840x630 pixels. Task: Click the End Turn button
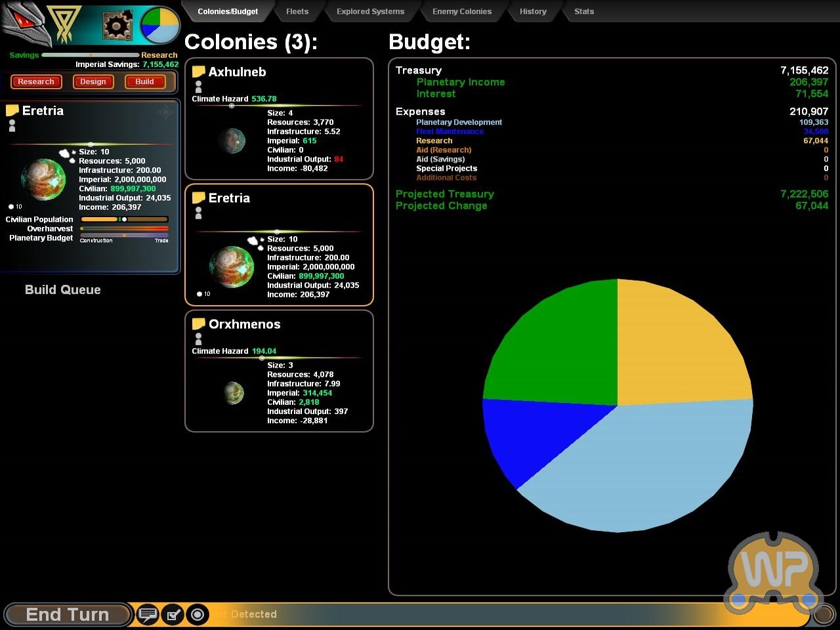tap(67, 615)
